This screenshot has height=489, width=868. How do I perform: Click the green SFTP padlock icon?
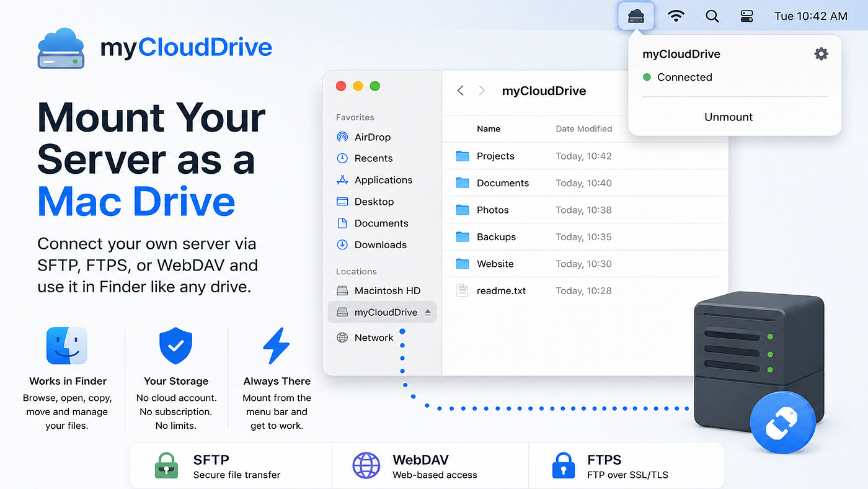(x=166, y=466)
